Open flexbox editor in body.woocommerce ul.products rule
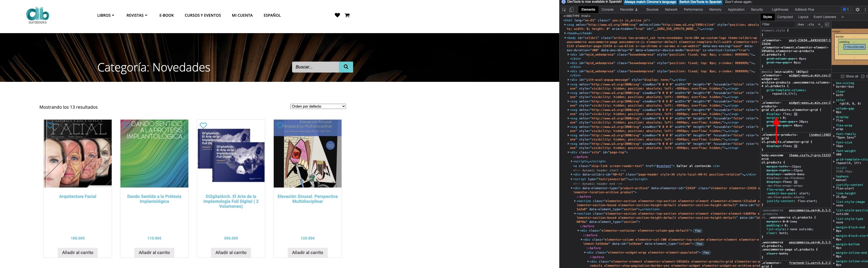 (796, 182)
